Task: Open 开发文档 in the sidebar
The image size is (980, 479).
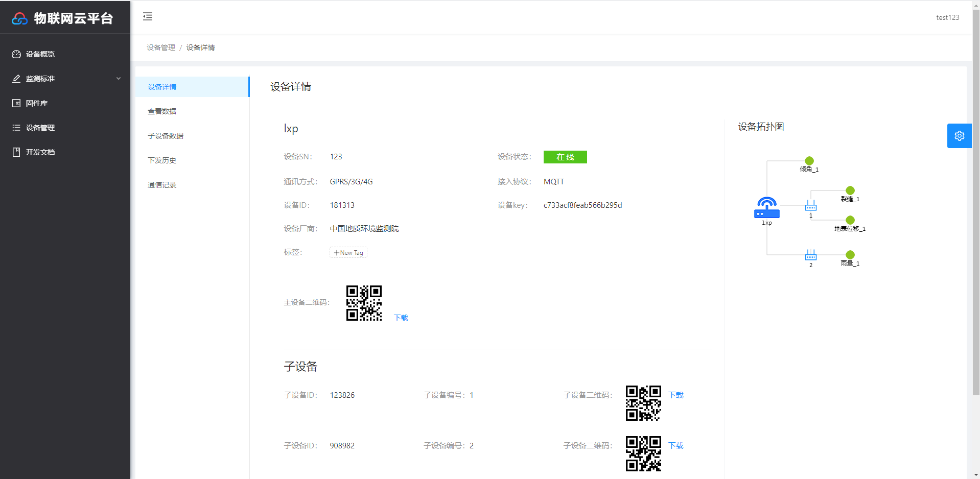Action: point(65,152)
